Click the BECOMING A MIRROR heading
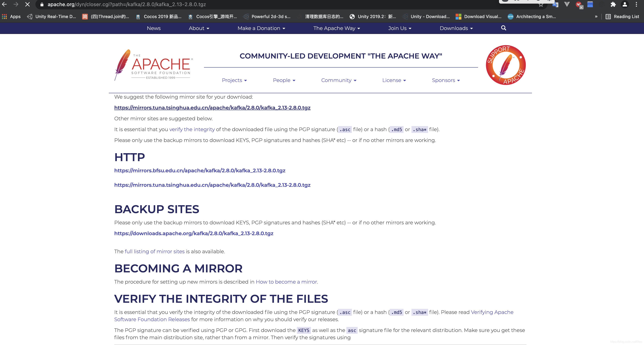 [178, 268]
